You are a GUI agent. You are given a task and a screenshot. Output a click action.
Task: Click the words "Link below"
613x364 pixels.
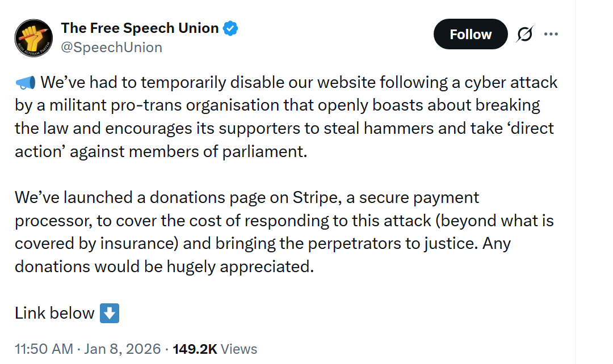54,313
